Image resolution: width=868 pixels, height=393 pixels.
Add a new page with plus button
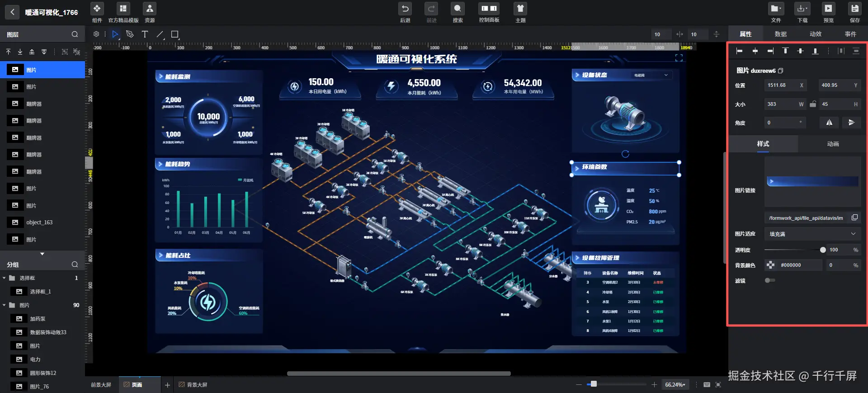[167, 385]
